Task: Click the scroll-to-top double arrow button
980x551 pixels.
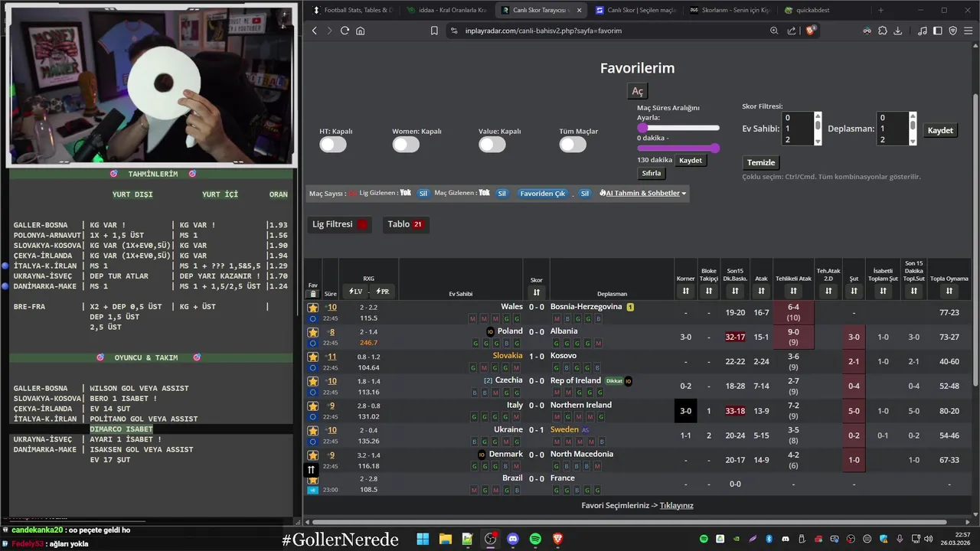Action: point(312,470)
